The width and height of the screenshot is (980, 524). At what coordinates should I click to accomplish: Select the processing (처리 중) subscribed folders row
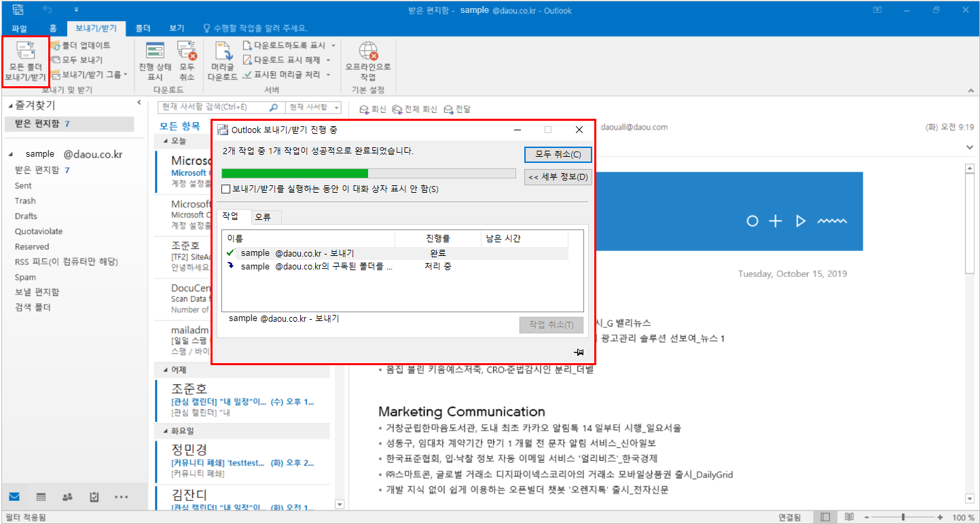coord(395,267)
